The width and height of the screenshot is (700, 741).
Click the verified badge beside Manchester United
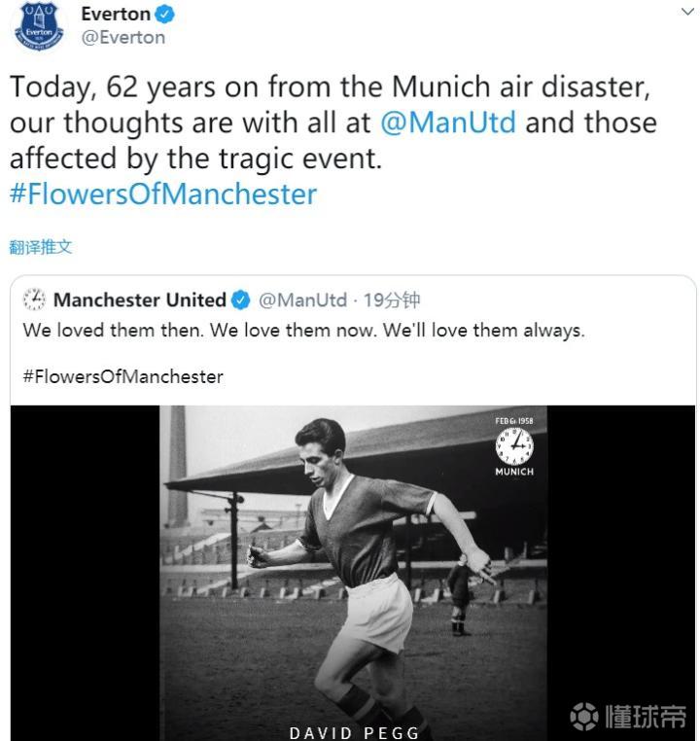(x=240, y=300)
